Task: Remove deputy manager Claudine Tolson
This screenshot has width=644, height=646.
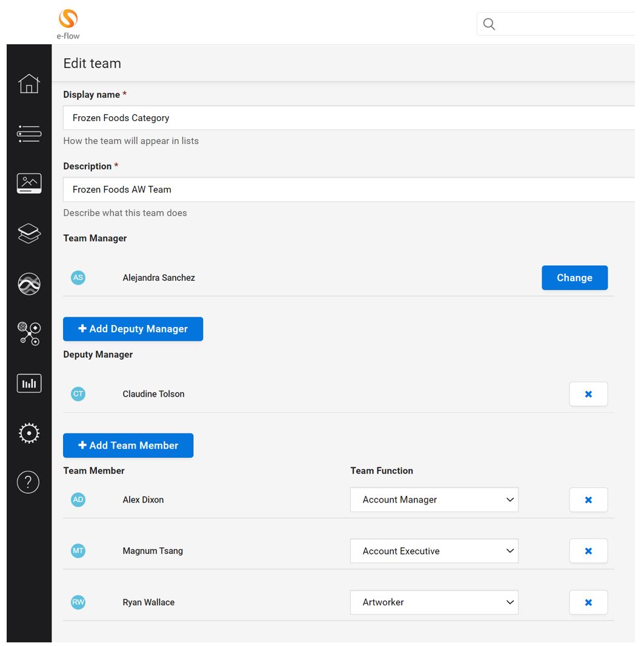Action: [588, 394]
